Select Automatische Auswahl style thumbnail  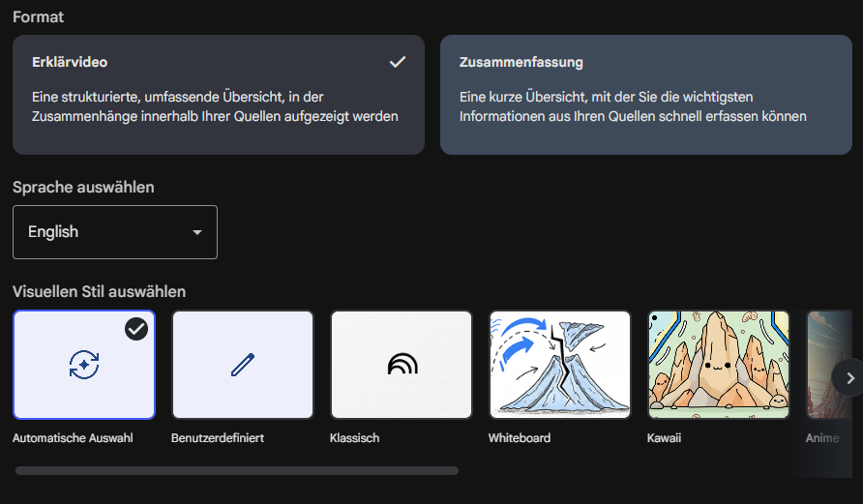(x=84, y=365)
